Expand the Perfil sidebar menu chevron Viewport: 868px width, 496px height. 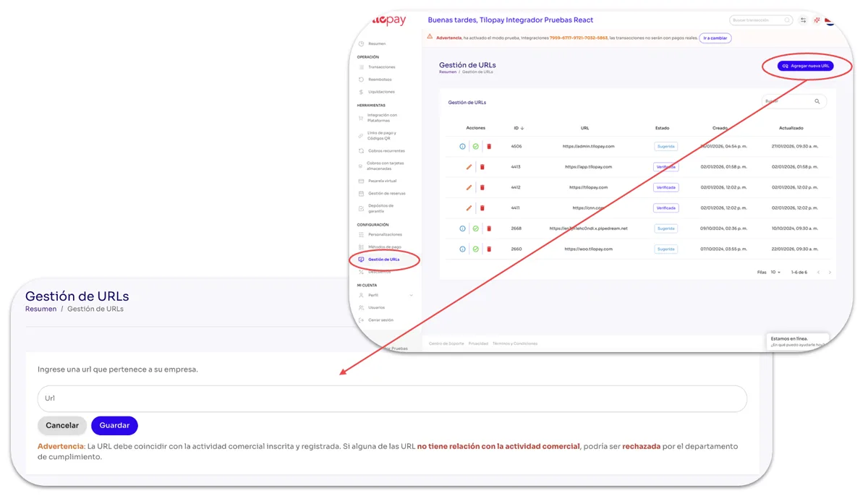pos(411,295)
